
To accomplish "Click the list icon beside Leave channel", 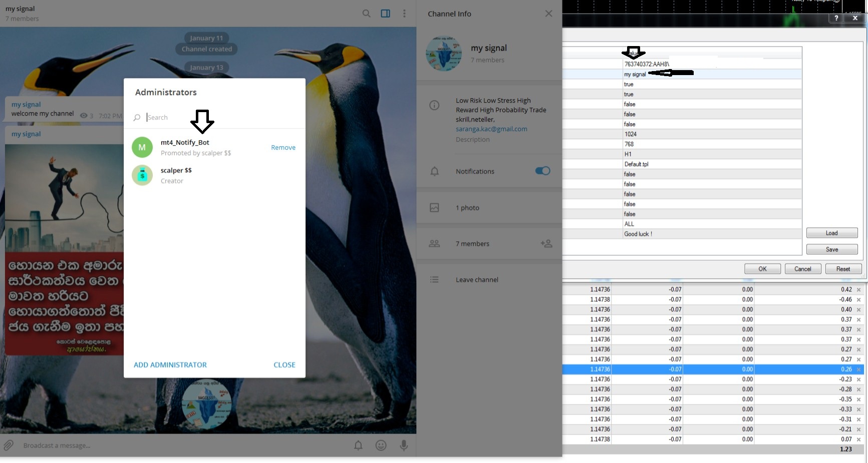I will (434, 279).
